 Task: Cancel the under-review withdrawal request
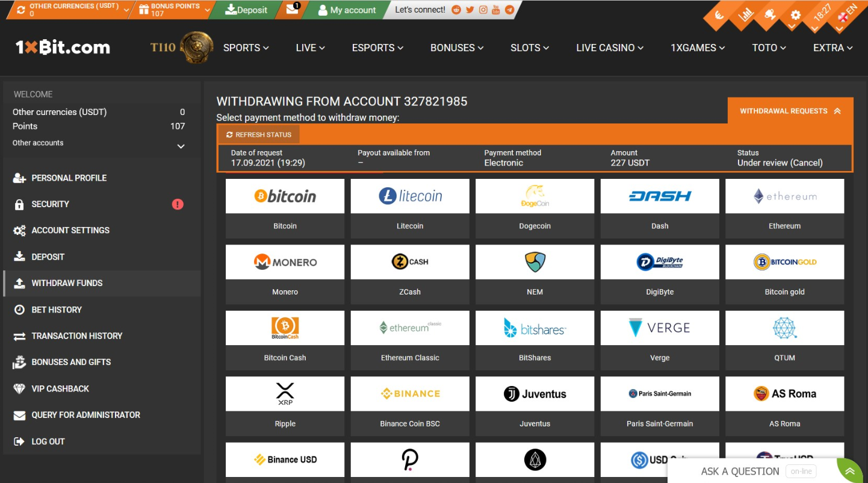coord(807,163)
